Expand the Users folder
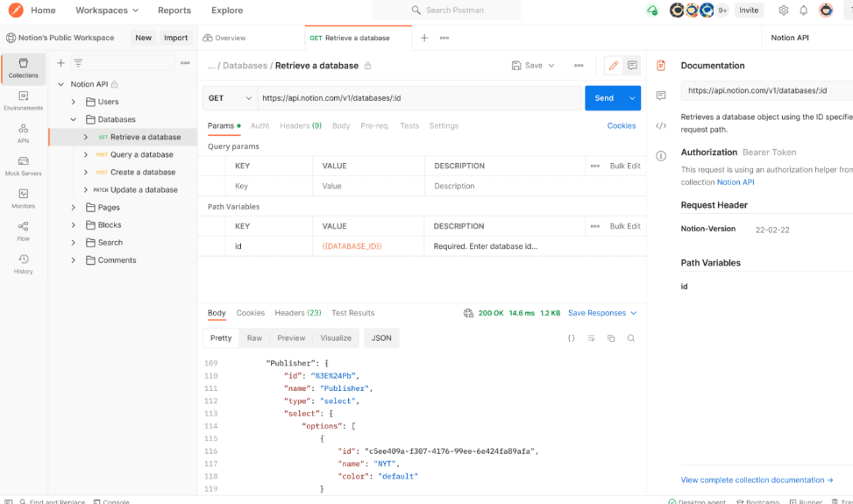Screen dimensions: 853x504 (74, 102)
